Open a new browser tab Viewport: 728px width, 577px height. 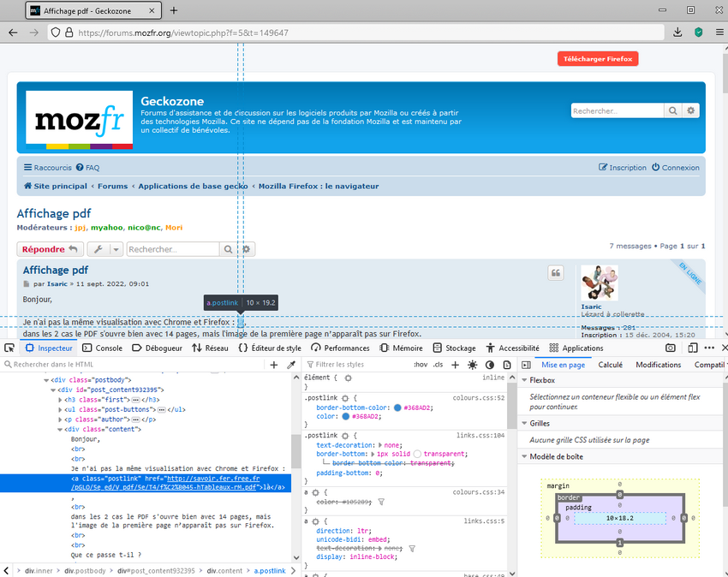[174, 10]
